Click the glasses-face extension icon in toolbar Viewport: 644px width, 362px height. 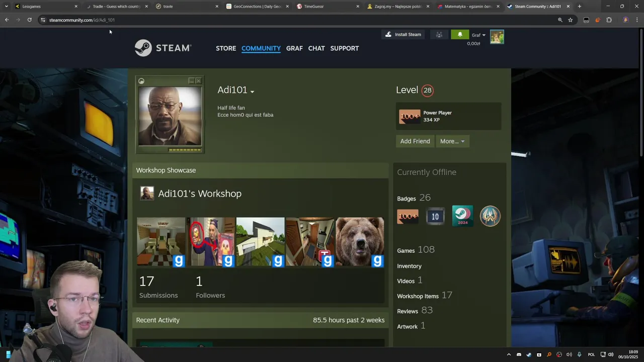tap(586, 20)
